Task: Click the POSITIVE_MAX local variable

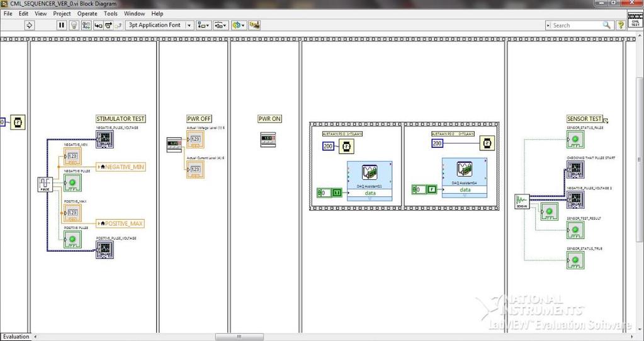Action: coord(120,223)
